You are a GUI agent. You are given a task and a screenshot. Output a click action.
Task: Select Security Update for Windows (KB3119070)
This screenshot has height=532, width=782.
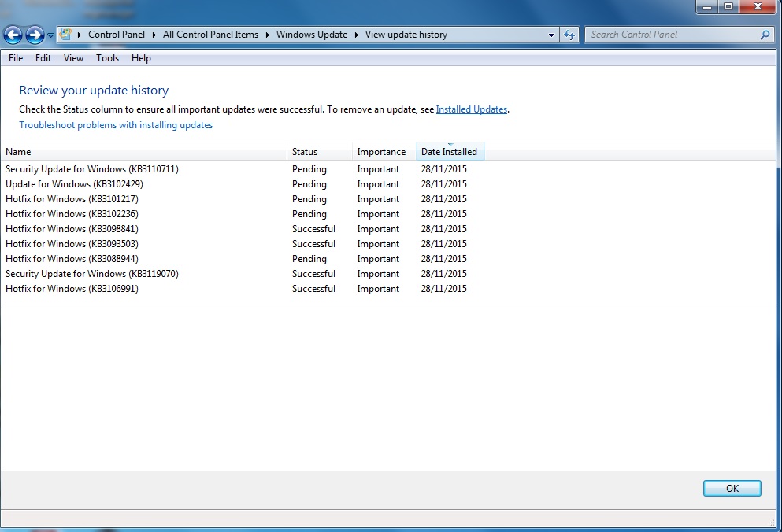pos(92,274)
